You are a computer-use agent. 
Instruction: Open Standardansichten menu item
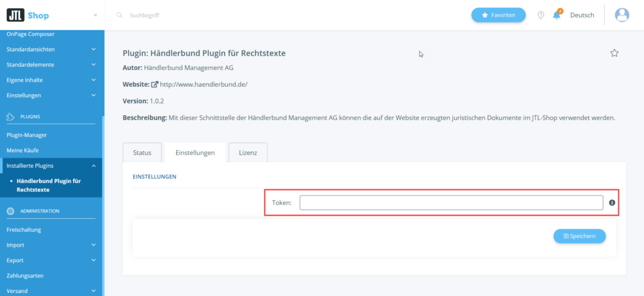coord(31,49)
